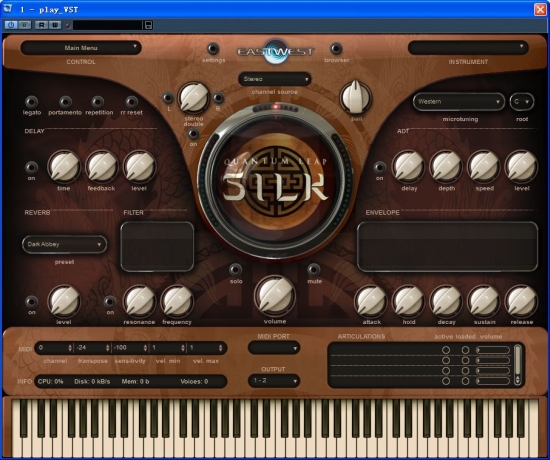Viewport: 550px width, 460px height.
Task: Turn on stereo double
Action: [x=193, y=134]
